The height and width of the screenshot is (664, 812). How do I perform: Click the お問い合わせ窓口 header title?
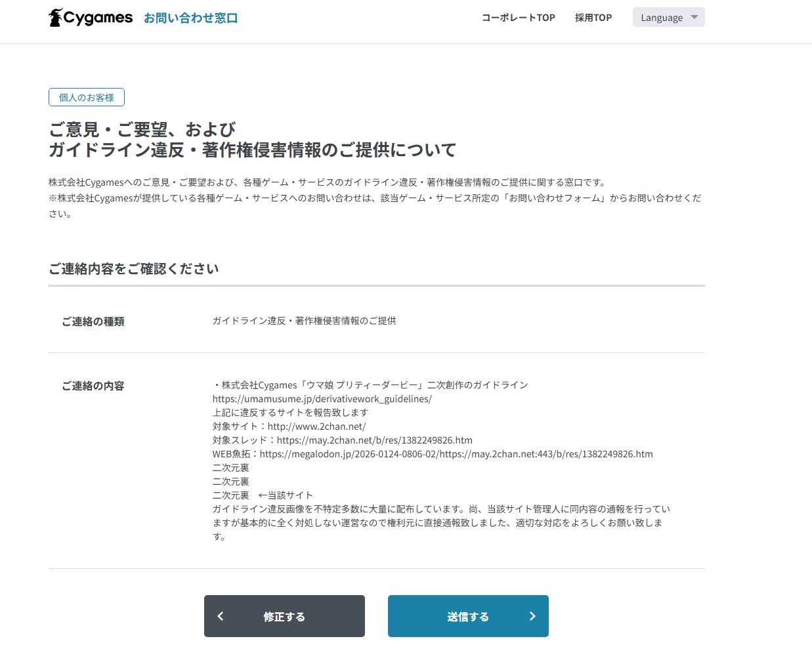point(190,18)
